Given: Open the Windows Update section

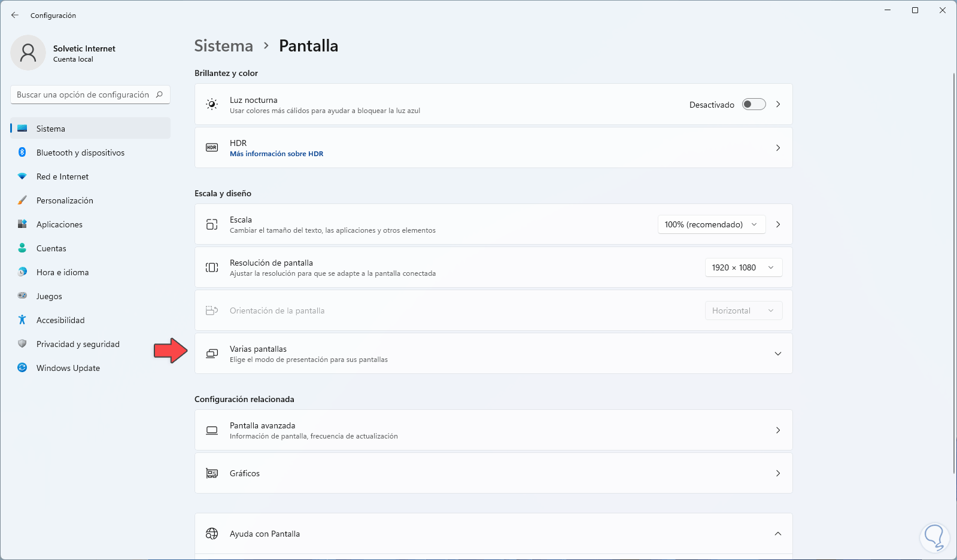Looking at the screenshot, I should [x=68, y=368].
